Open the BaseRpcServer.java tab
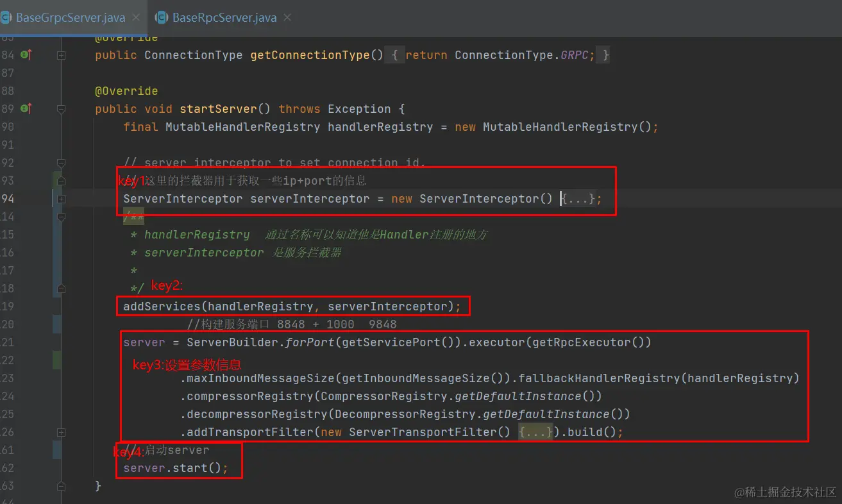 tap(224, 17)
